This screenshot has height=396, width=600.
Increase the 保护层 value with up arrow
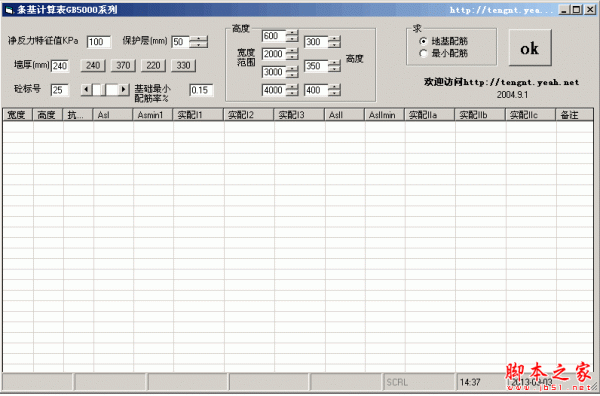pos(199,39)
